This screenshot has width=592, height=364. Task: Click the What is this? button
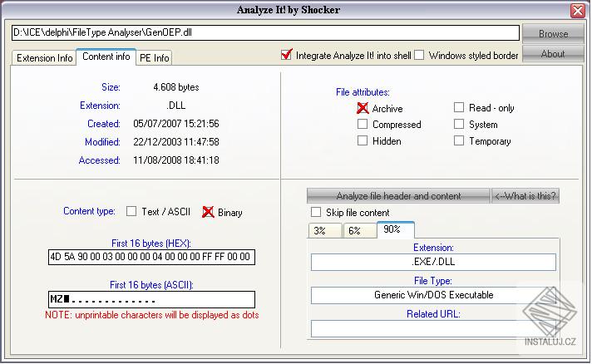point(525,196)
